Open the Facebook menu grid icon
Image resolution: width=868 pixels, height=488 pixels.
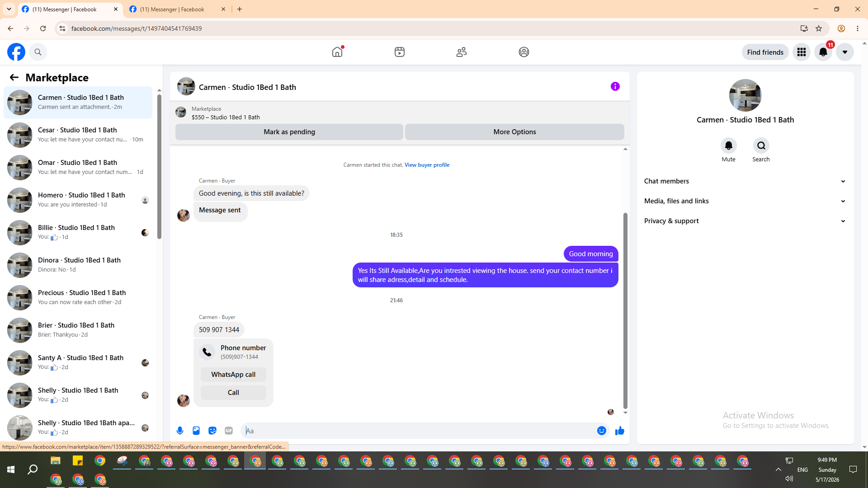click(x=802, y=52)
